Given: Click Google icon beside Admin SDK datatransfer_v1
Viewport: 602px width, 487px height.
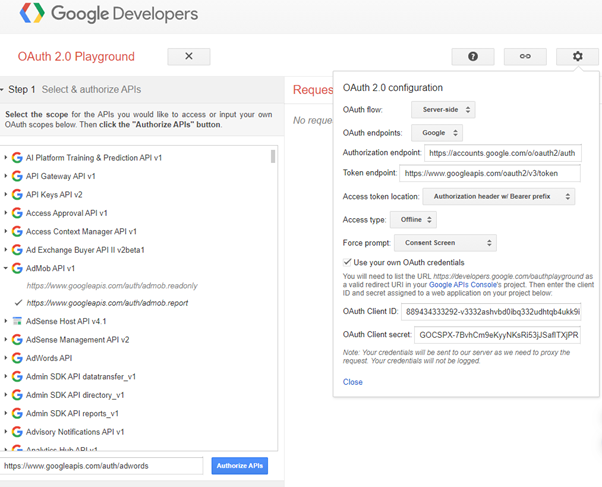Looking at the screenshot, I should tap(17, 376).
